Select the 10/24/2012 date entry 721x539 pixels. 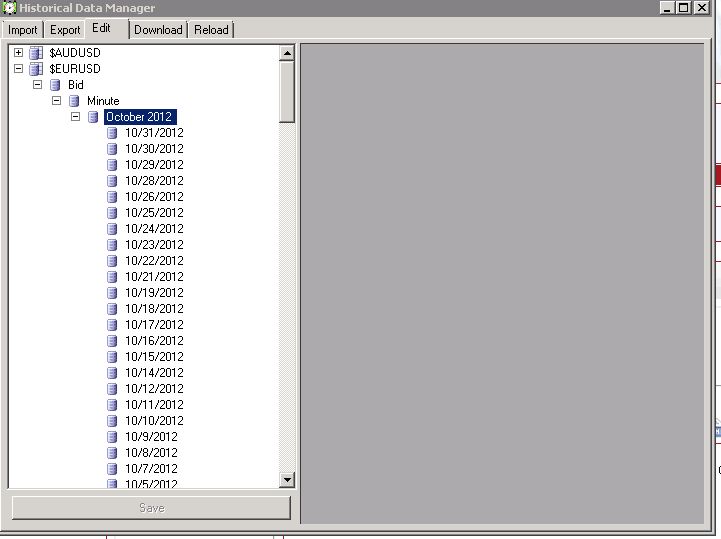point(154,229)
